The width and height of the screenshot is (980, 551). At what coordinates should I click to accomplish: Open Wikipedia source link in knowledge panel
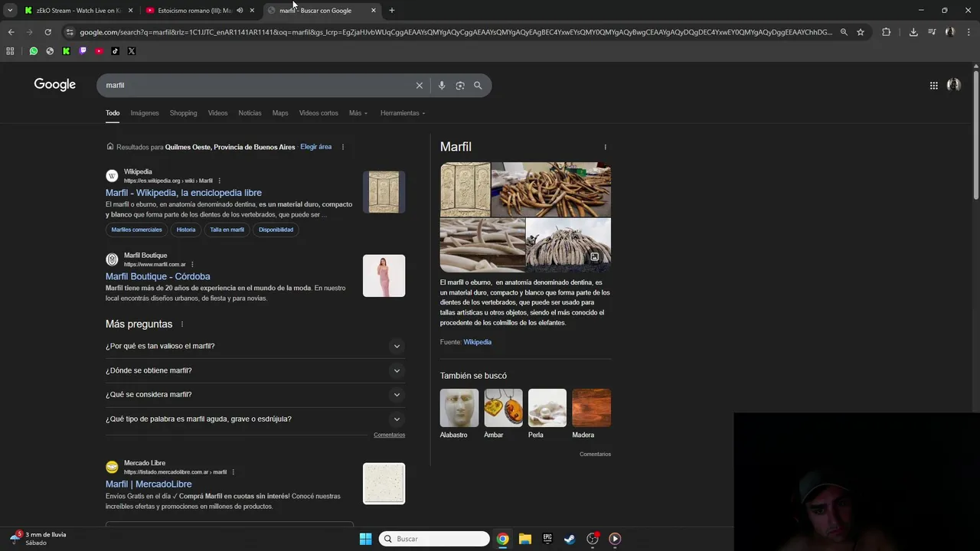pos(477,342)
